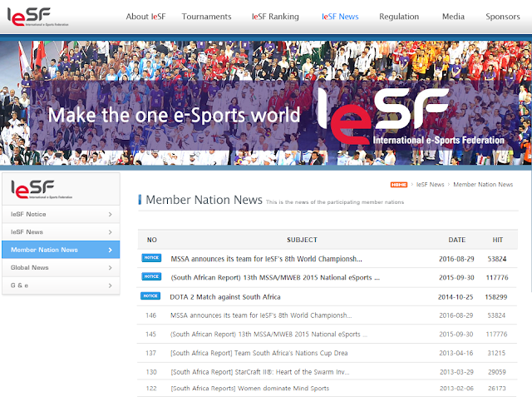Image resolution: width=532 pixels, height=397 pixels.
Task: Click the chevron arrow on Global News row
Action: (111, 268)
